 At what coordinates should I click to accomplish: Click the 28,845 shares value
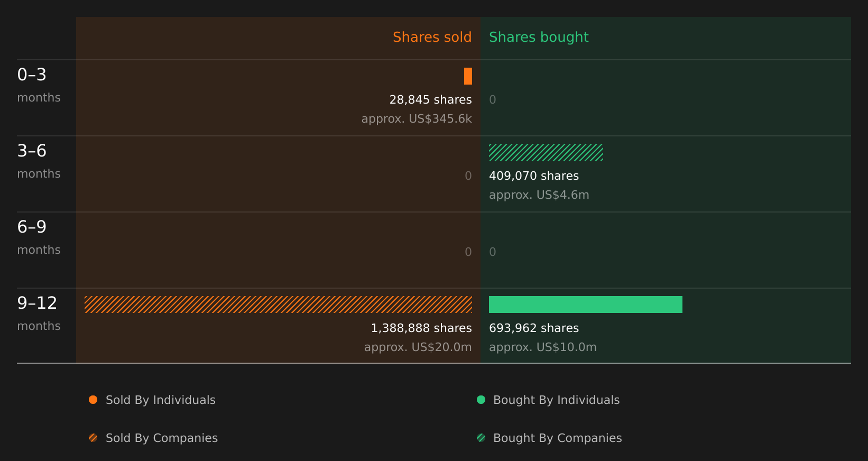(x=431, y=100)
